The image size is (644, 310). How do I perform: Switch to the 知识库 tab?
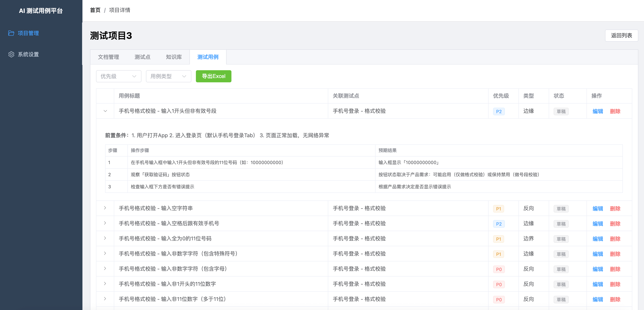coord(174,57)
